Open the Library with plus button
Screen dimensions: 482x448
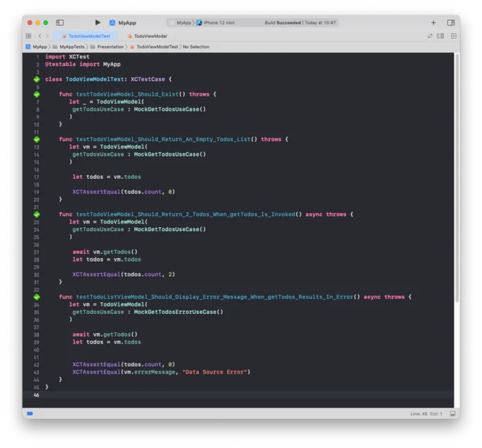[433, 23]
